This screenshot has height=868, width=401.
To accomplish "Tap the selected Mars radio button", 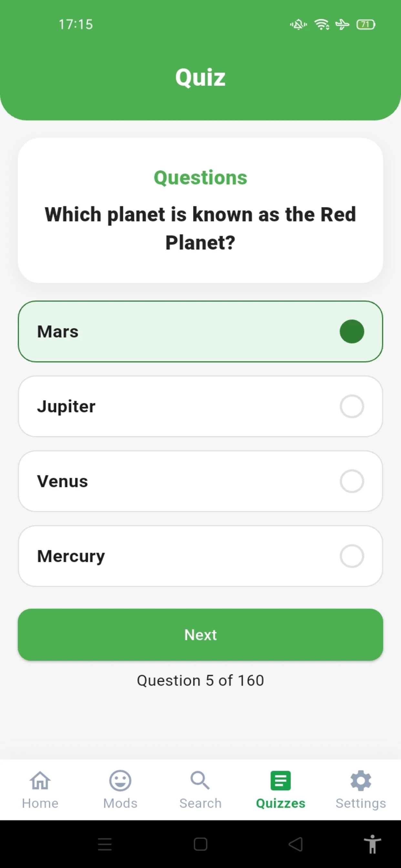I will [352, 332].
